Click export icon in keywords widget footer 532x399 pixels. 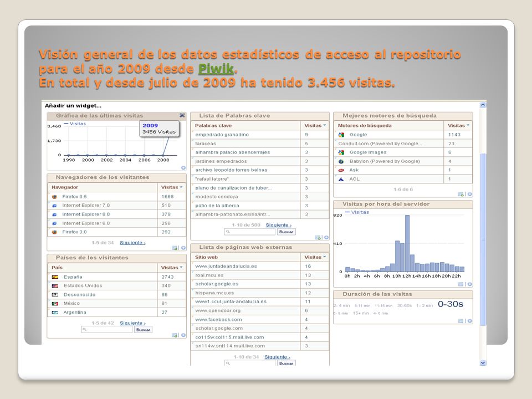click(x=318, y=238)
